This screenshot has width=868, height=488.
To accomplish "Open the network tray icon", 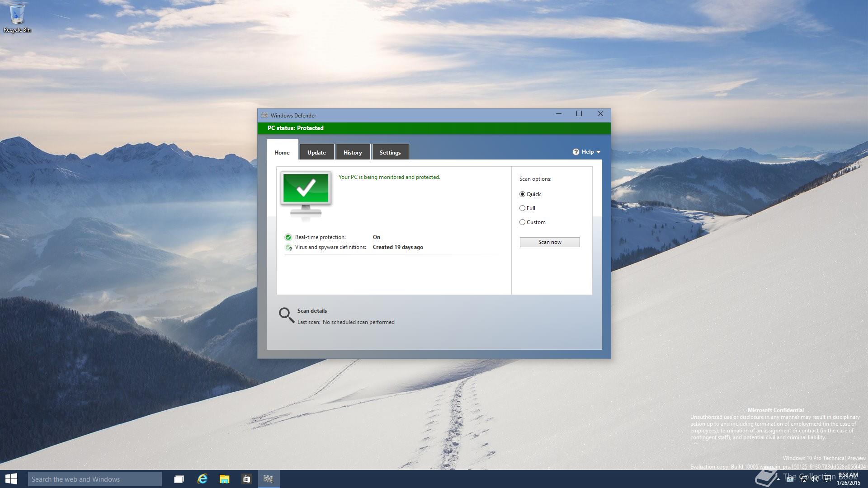I will [803, 479].
